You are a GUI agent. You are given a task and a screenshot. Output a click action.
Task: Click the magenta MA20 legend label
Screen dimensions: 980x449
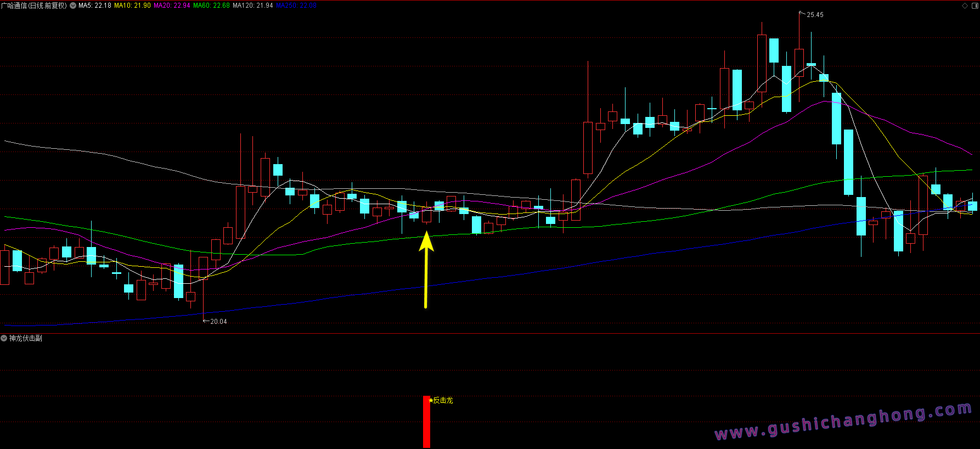click(172, 5)
